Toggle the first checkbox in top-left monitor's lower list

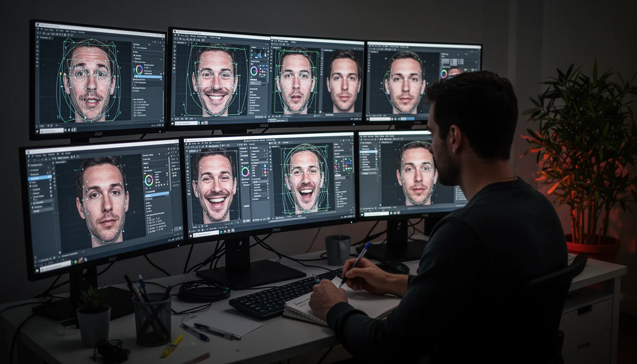pos(135,102)
